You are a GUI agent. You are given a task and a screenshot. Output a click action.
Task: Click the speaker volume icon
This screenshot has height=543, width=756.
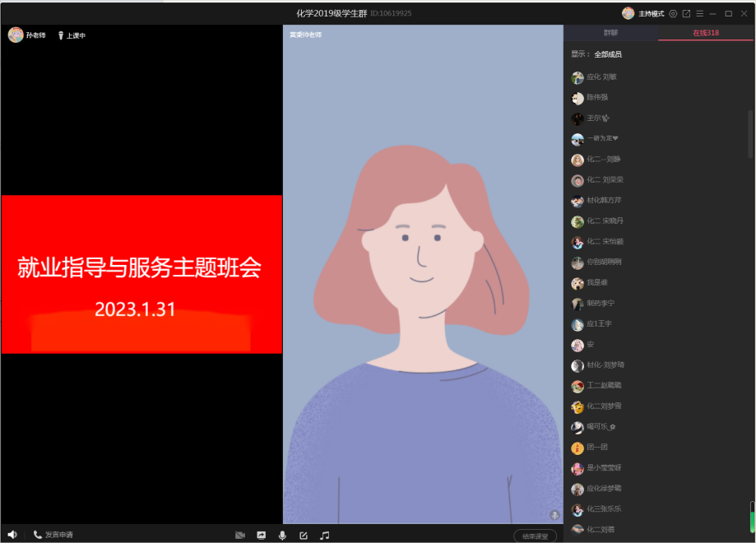12,535
